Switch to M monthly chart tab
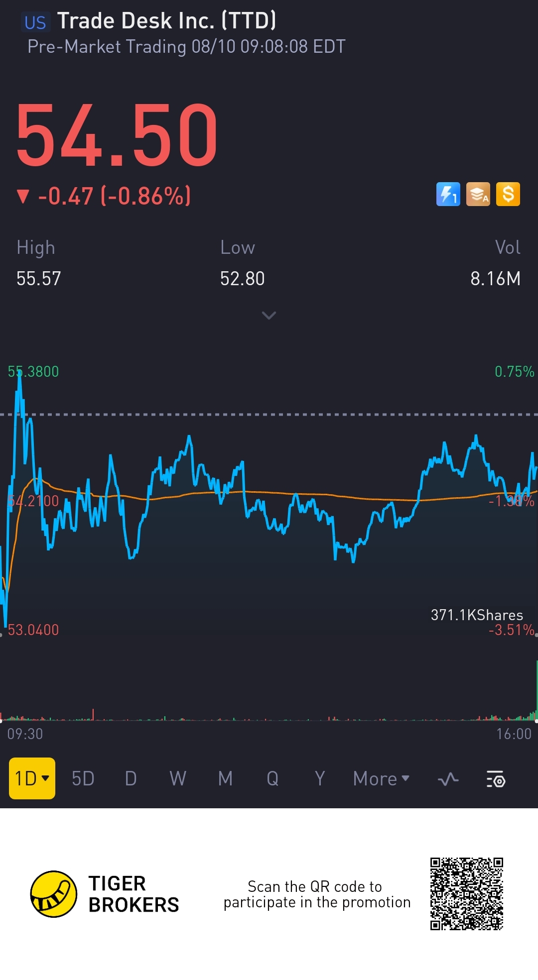The height and width of the screenshot is (980, 538). [x=225, y=779]
